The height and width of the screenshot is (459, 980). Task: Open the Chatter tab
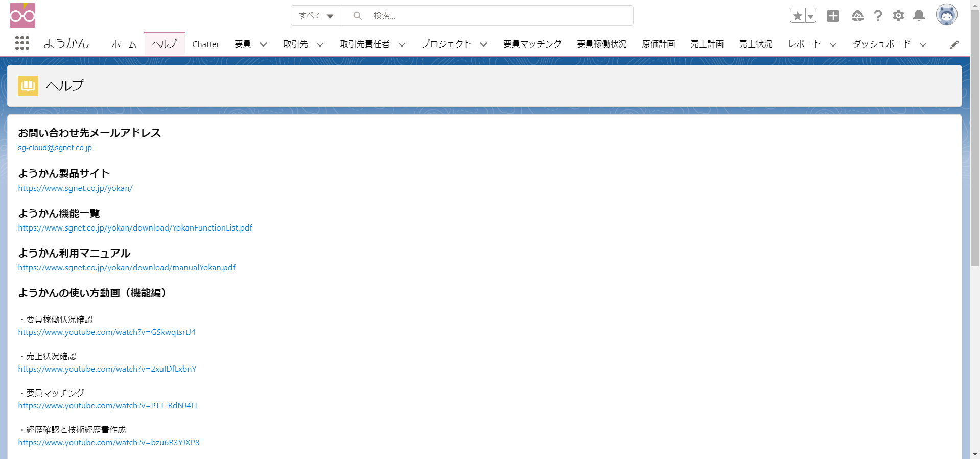pyautogui.click(x=205, y=44)
